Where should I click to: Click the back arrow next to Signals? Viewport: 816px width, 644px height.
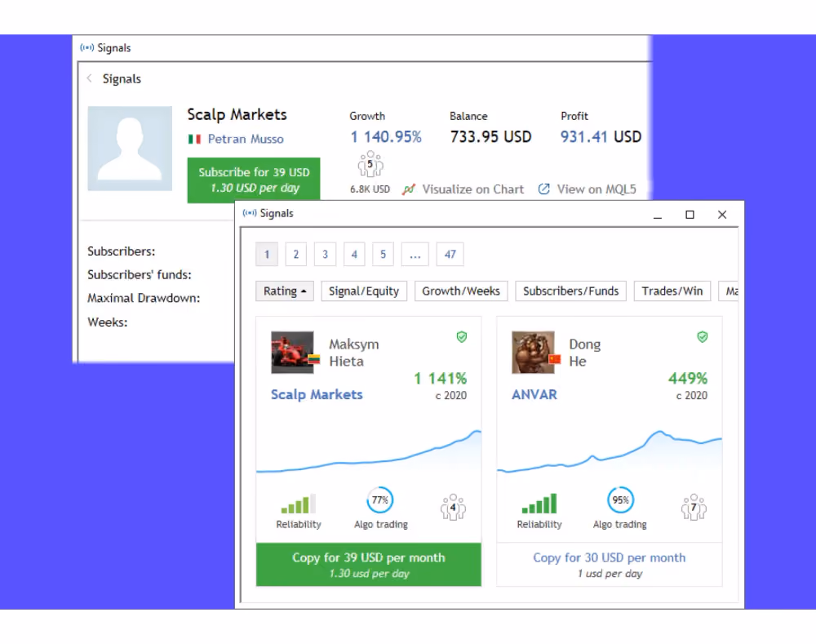[x=90, y=78]
